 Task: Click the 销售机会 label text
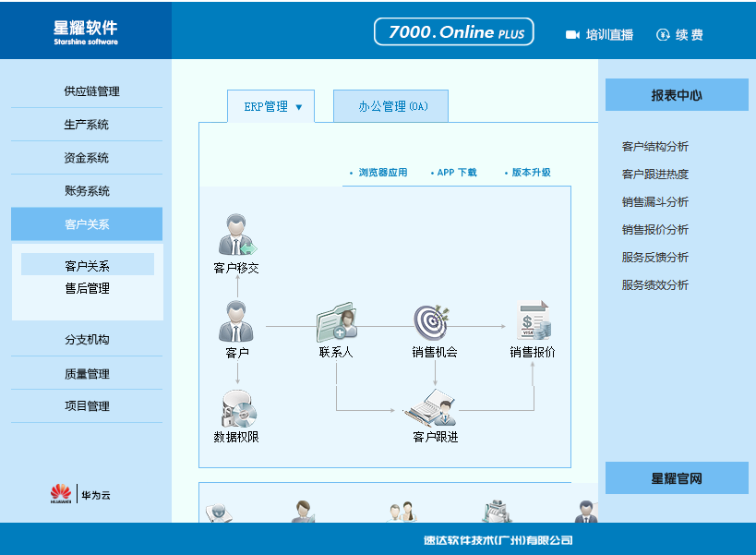435,353
